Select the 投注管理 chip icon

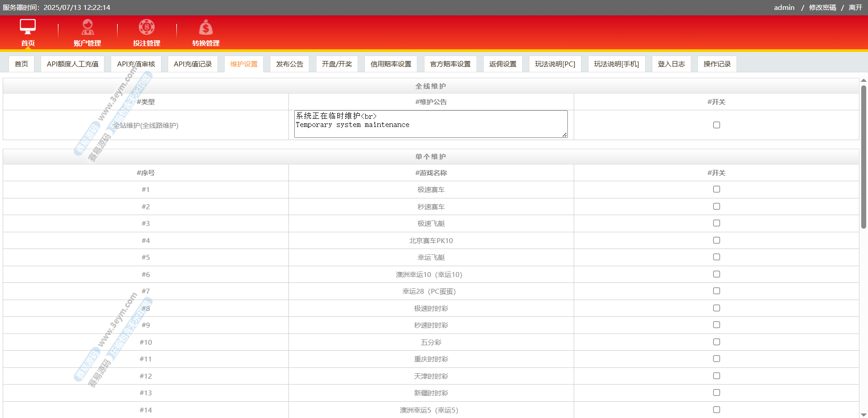146,27
